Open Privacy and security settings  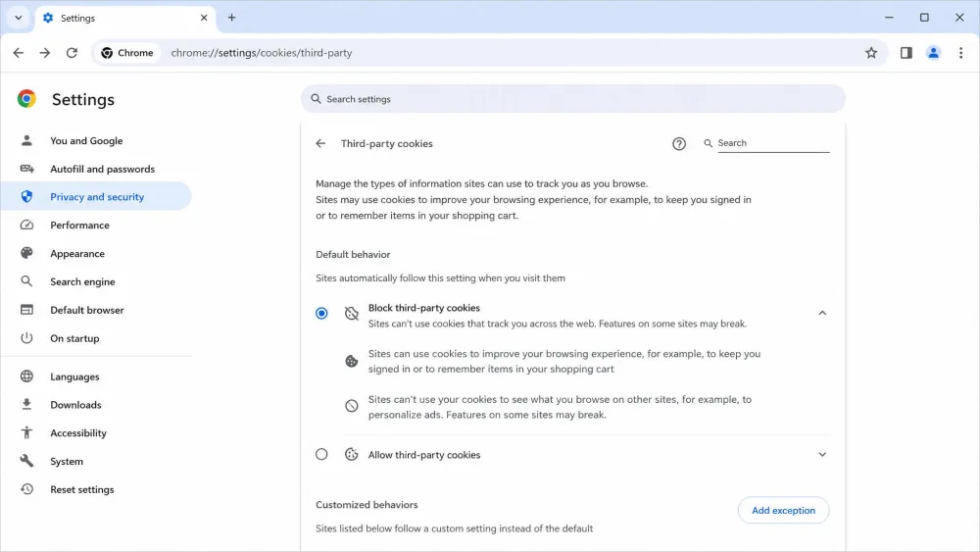96,196
